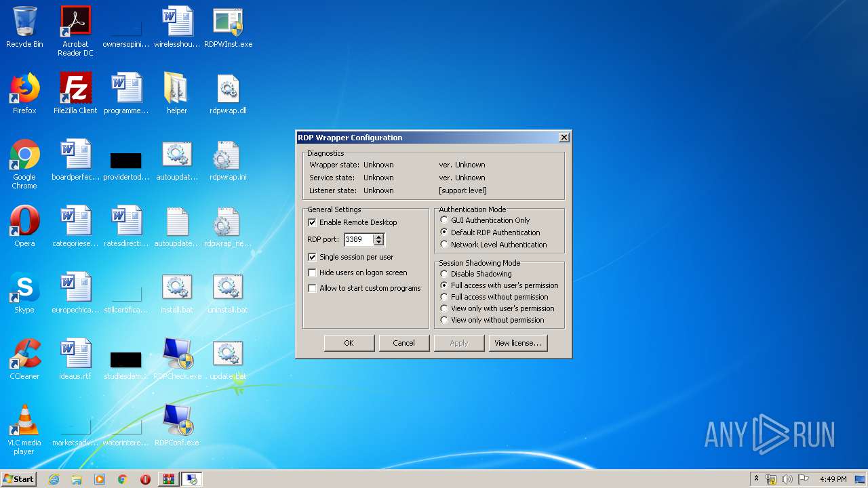Click the Opera taskbar icon
Image resolution: width=868 pixels, height=488 pixels.
tap(145, 479)
